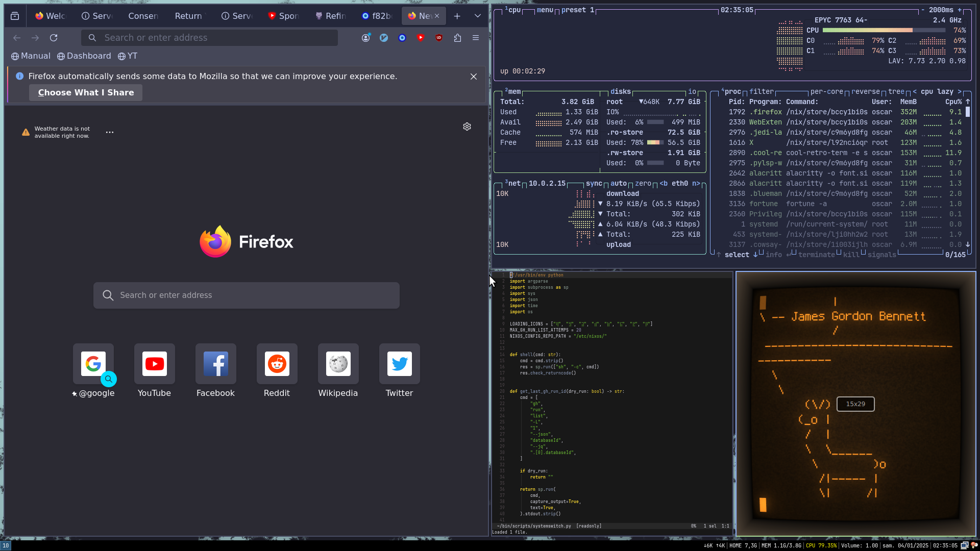Click the network monitor tray icon
This screenshot has height=551, width=980.
point(965,545)
